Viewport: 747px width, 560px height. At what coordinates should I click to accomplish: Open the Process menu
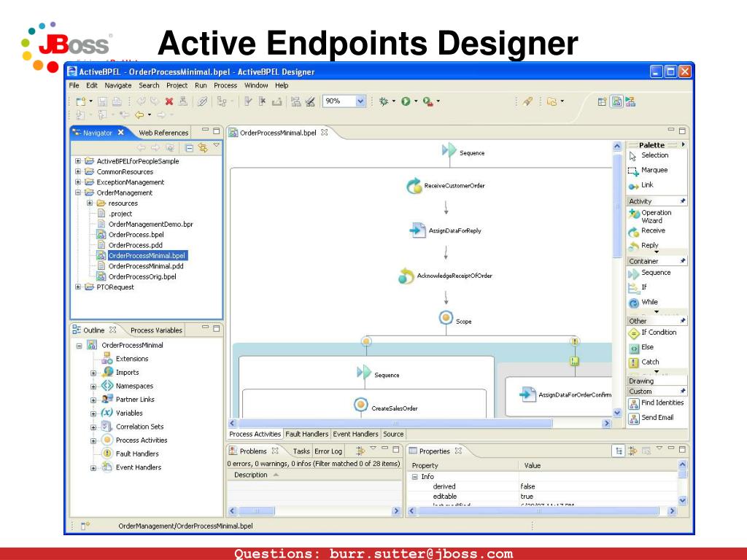click(x=225, y=86)
